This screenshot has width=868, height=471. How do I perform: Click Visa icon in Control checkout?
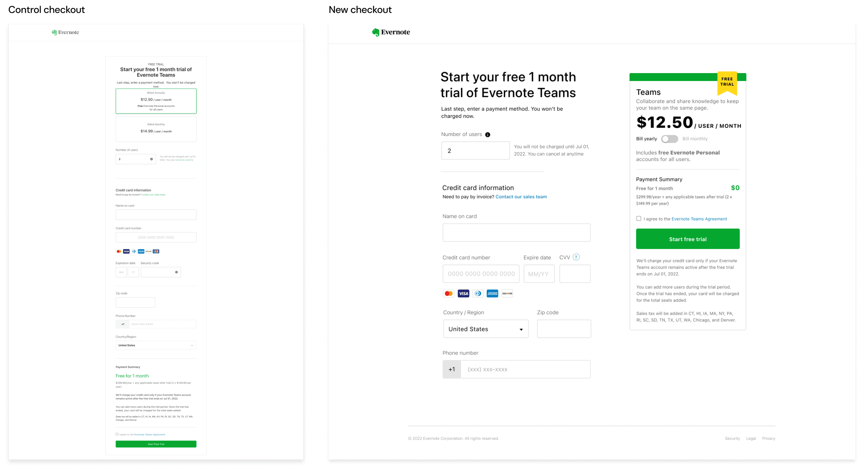point(126,251)
